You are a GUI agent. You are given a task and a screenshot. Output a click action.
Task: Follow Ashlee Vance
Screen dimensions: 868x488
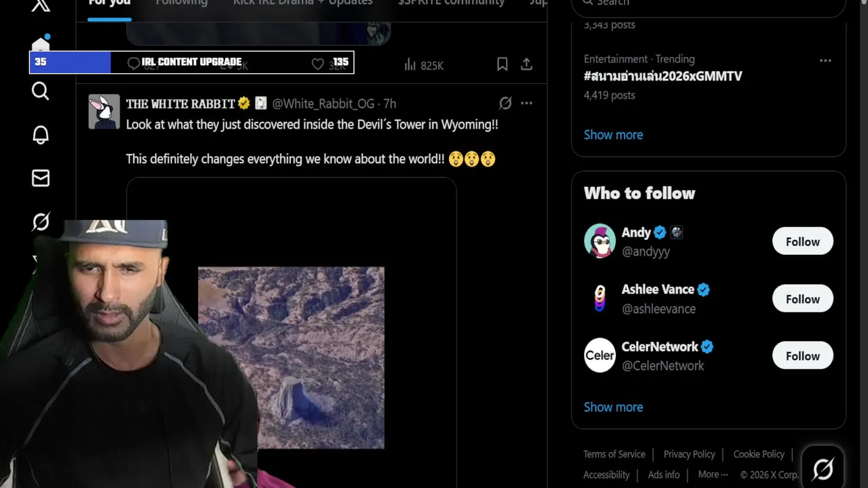(803, 299)
